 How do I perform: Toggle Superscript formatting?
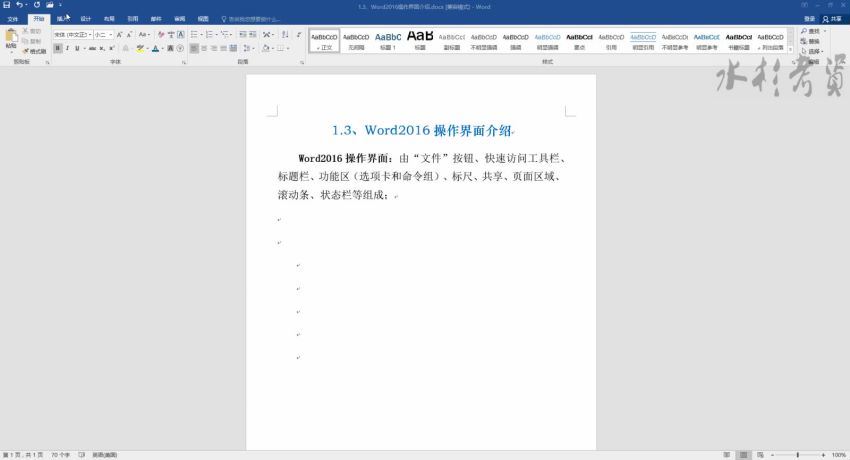pos(112,48)
